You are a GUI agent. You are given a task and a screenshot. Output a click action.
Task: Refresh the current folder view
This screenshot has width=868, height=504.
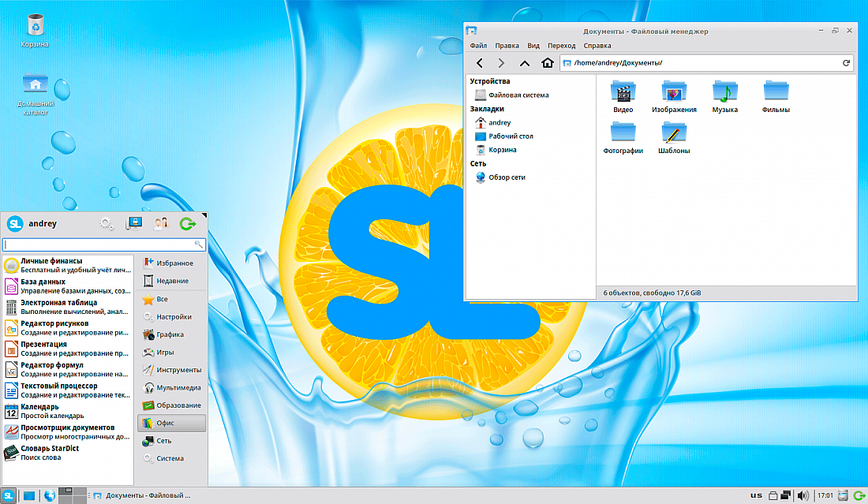[847, 63]
